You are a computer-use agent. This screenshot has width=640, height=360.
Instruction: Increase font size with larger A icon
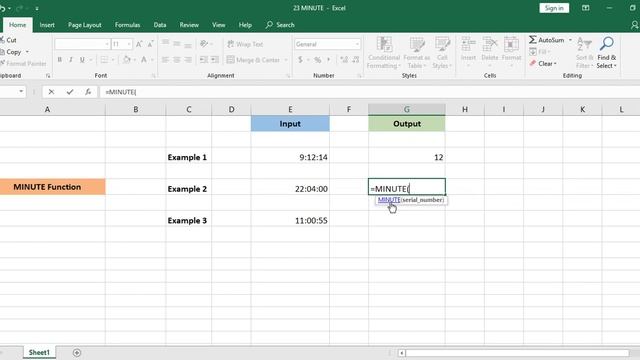point(139,44)
